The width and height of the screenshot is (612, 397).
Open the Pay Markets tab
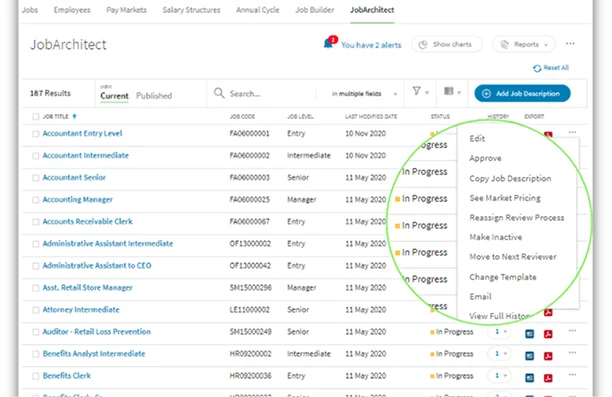tap(126, 10)
